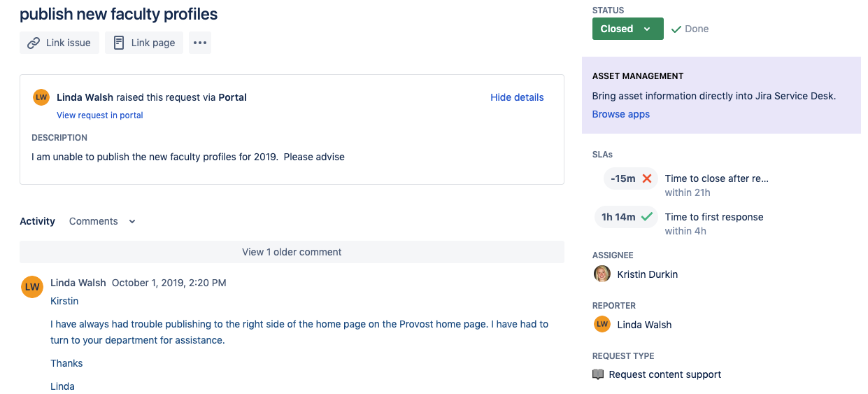Click the green met SLA checkmark icon
The height and width of the screenshot is (394, 868).
tap(647, 217)
